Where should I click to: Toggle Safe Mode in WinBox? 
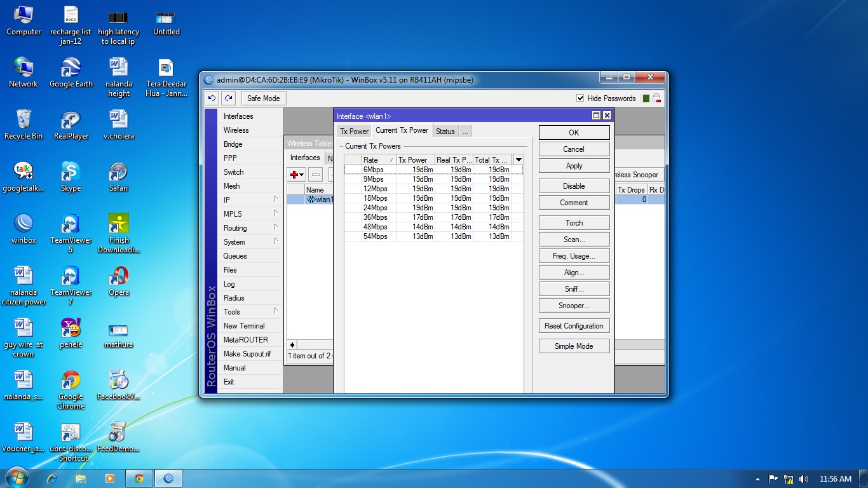click(x=263, y=98)
